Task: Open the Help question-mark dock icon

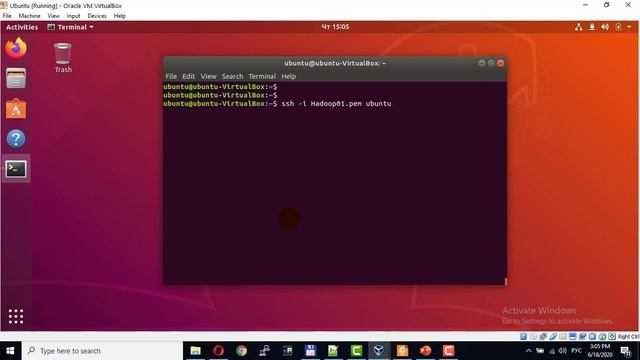Action: click(16, 139)
